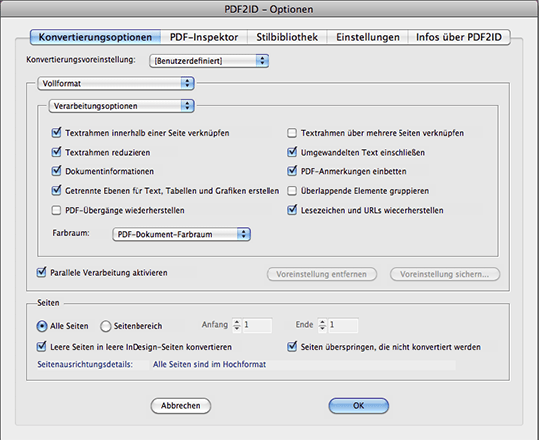Viewport: 539px width, 440px height.
Task: Click the Anfang page number field
Action: click(257, 325)
